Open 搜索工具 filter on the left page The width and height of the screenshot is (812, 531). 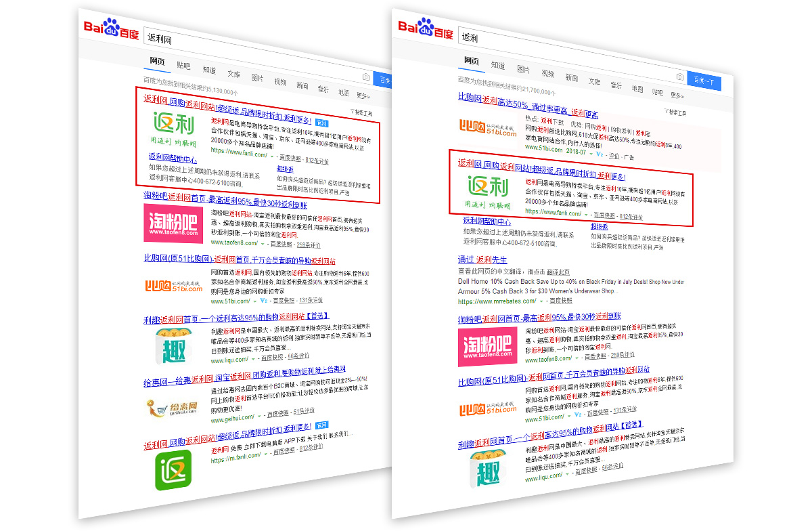click(361, 113)
